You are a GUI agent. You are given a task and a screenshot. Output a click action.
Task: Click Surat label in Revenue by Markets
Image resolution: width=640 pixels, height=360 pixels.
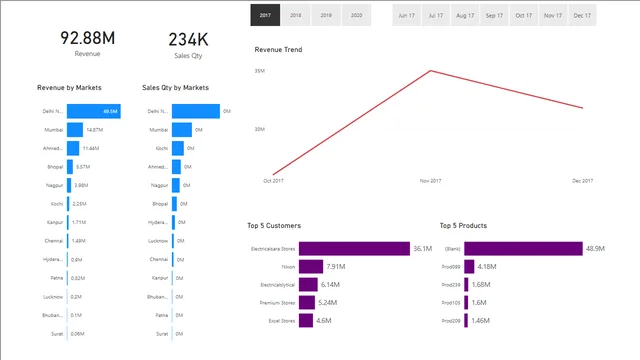tap(57, 334)
